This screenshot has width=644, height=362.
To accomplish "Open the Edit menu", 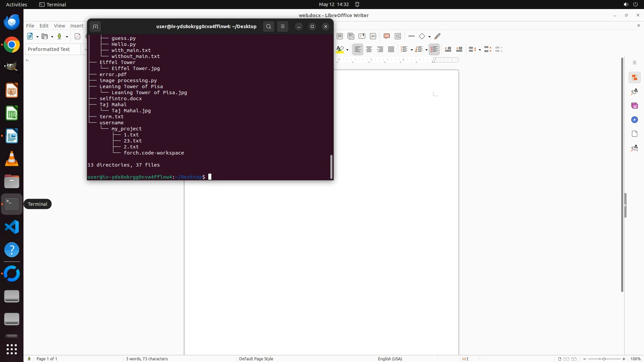I will (x=44, y=26).
